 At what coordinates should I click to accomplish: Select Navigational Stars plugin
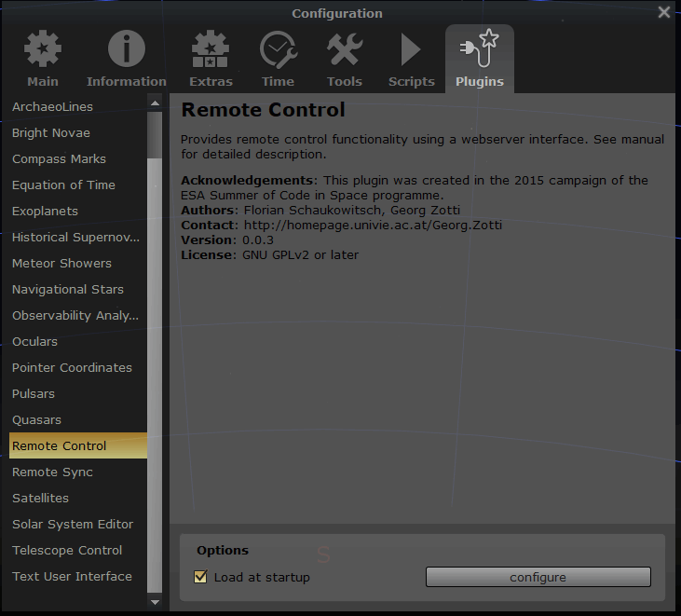point(78,289)
